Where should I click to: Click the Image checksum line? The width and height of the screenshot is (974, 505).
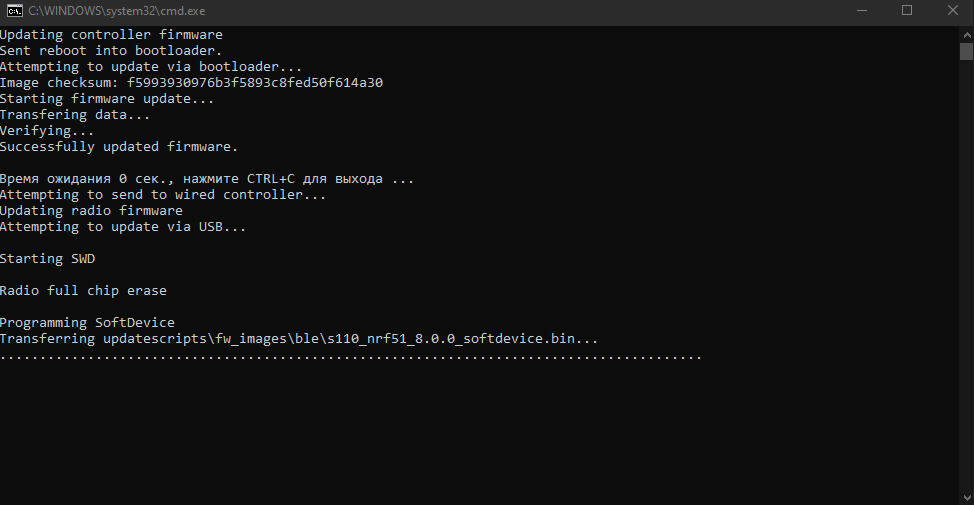(x=191, y=83)
